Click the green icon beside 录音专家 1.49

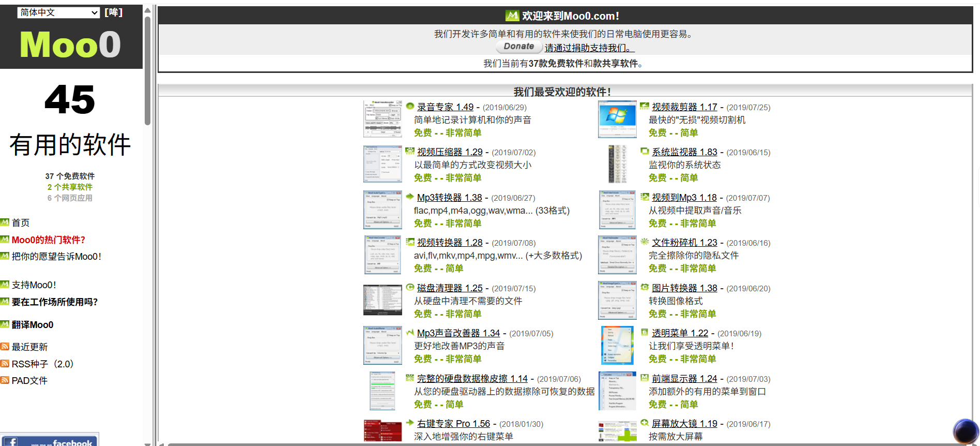410,106
